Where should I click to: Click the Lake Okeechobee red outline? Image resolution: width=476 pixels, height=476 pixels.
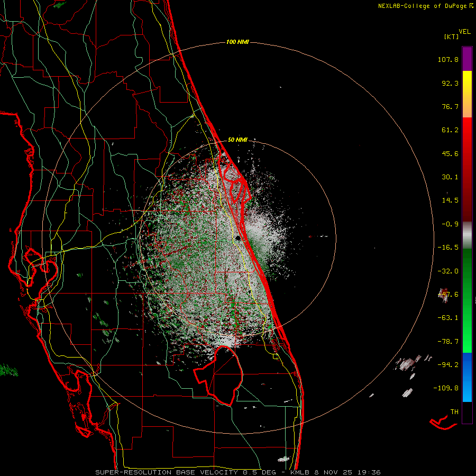[218, 376]
